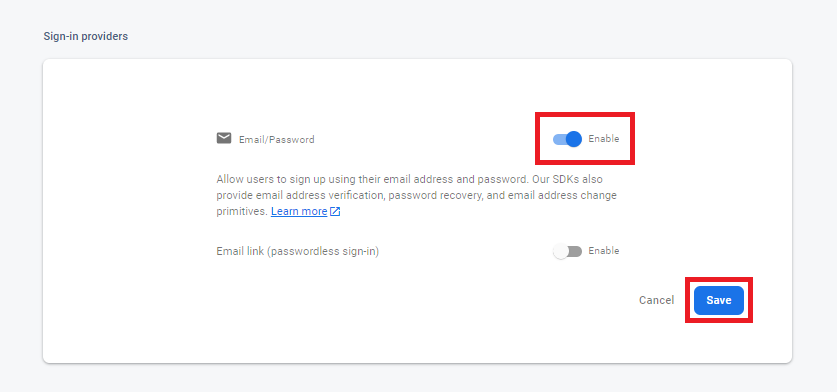Click the description paragraph about email sign up
This screenshot has height=392, width=837.
click(416, 195)
